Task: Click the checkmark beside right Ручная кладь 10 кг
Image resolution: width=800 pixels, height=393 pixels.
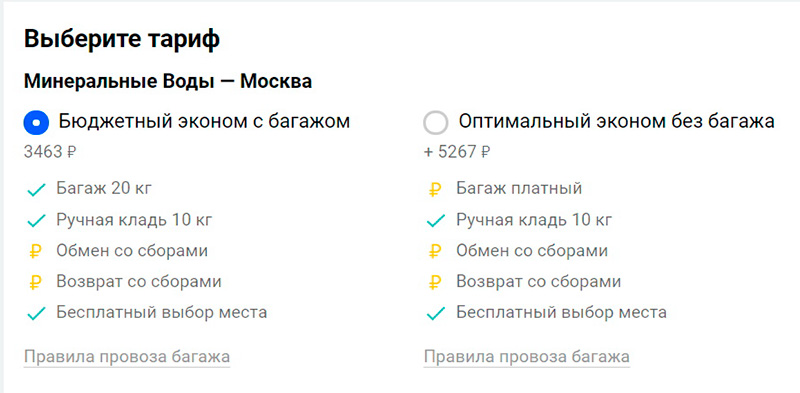Action: (x=436, y=222)
